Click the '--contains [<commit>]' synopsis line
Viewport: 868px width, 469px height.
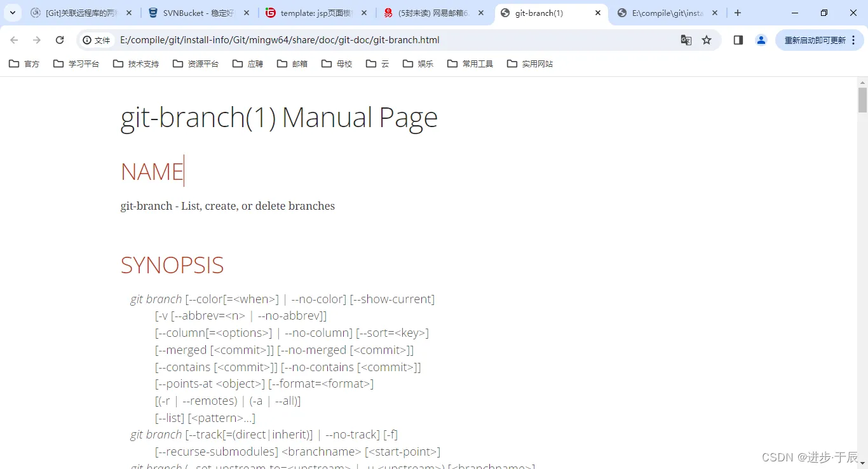[x=288, y=367]
